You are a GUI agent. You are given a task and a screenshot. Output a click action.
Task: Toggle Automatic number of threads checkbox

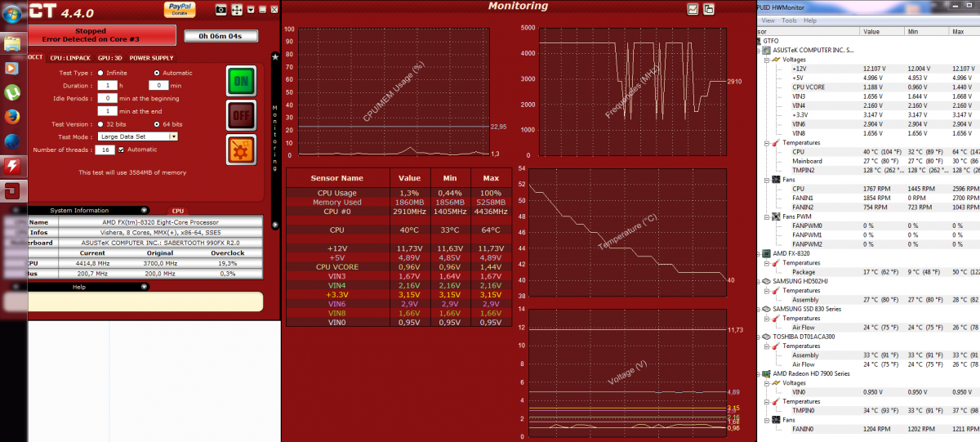122,150
